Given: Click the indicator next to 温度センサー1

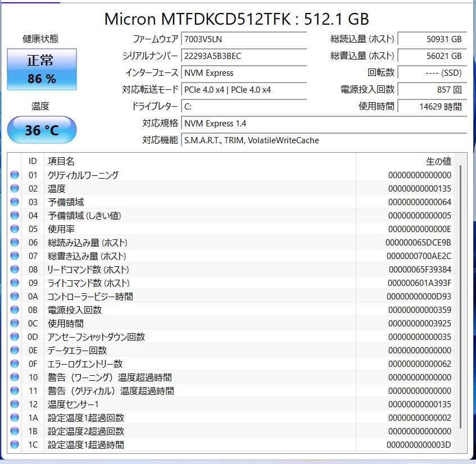Looking at the screenshot, I should [14, 404].
